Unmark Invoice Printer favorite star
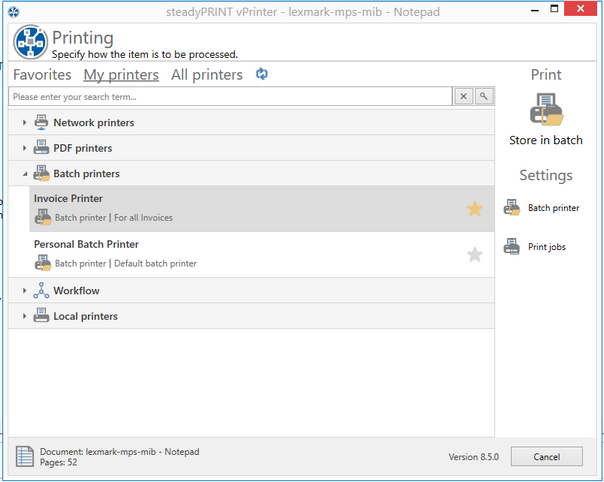Screen dimensions: 604x482 [475, 209]
